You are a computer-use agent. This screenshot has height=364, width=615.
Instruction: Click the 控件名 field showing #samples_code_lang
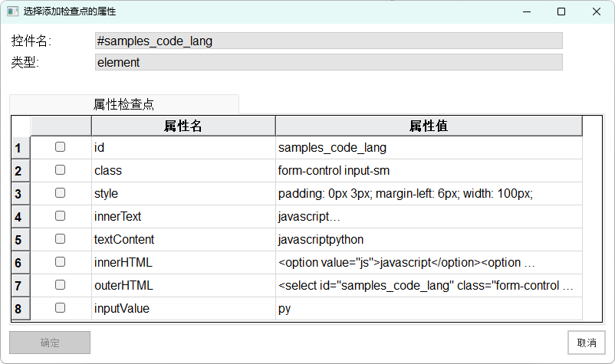328,41
